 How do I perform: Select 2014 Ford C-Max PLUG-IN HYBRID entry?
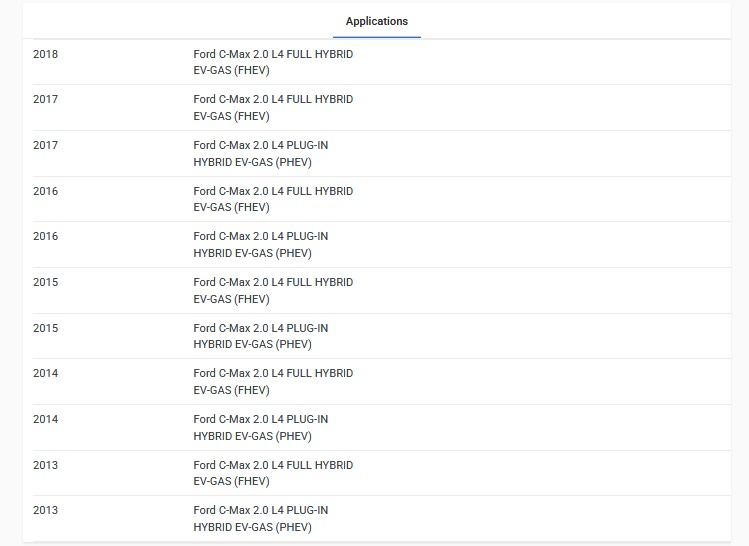(260, 428)
